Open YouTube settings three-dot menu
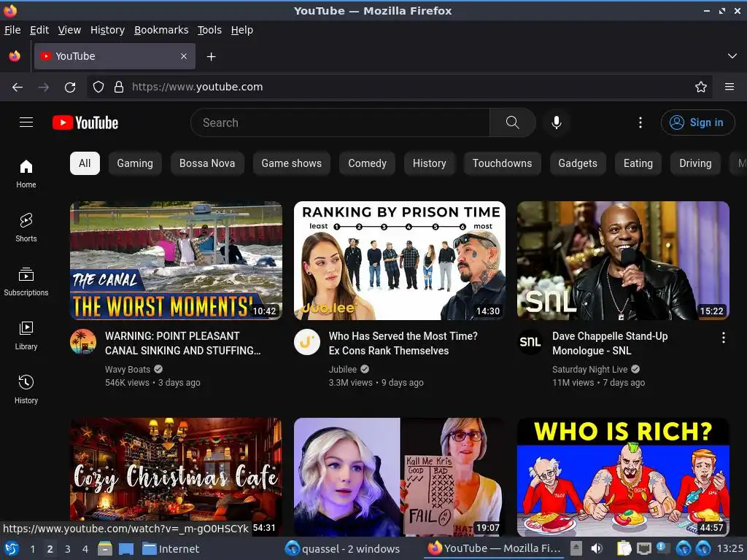Viewport: 747px width, 560px height. pyautogui.click(x=640, y=122)
